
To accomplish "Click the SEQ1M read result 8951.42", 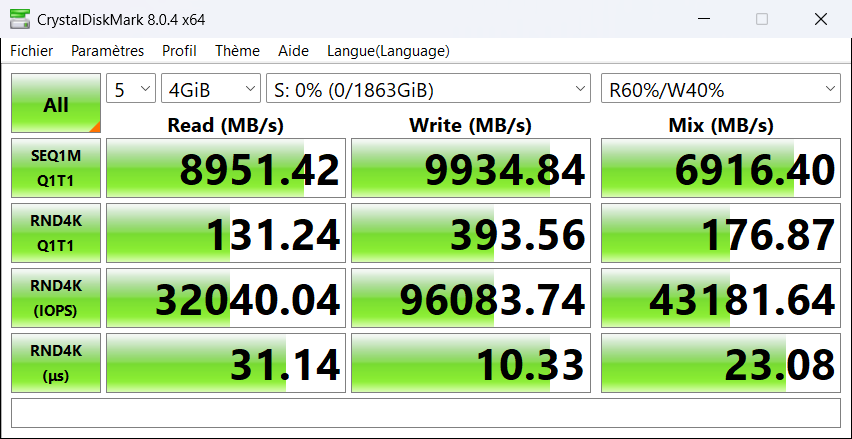I will pyautogui.click(x=226, y=169).
